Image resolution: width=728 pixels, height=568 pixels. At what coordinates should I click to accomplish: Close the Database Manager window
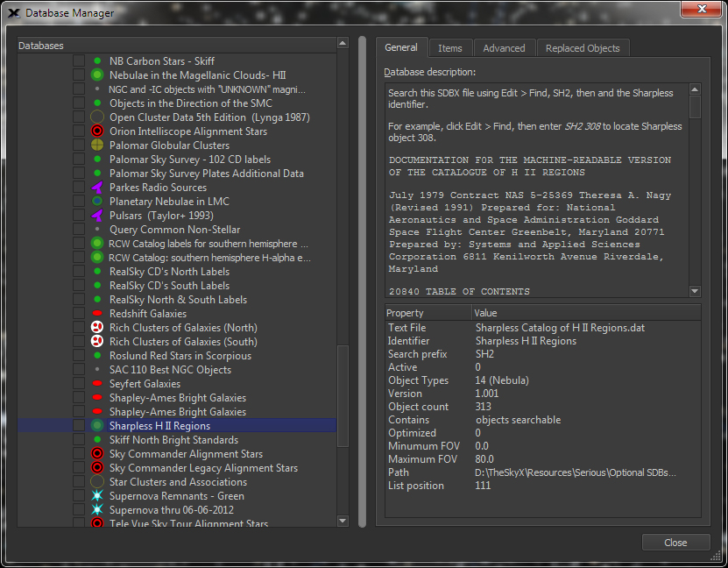pos(702,9)
